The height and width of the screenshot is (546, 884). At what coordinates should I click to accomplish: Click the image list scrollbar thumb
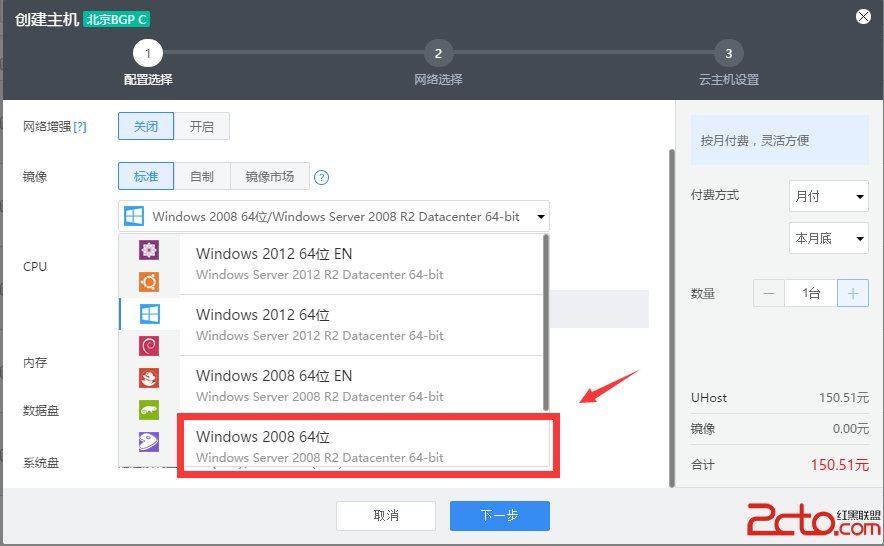[x=545, y=323]
